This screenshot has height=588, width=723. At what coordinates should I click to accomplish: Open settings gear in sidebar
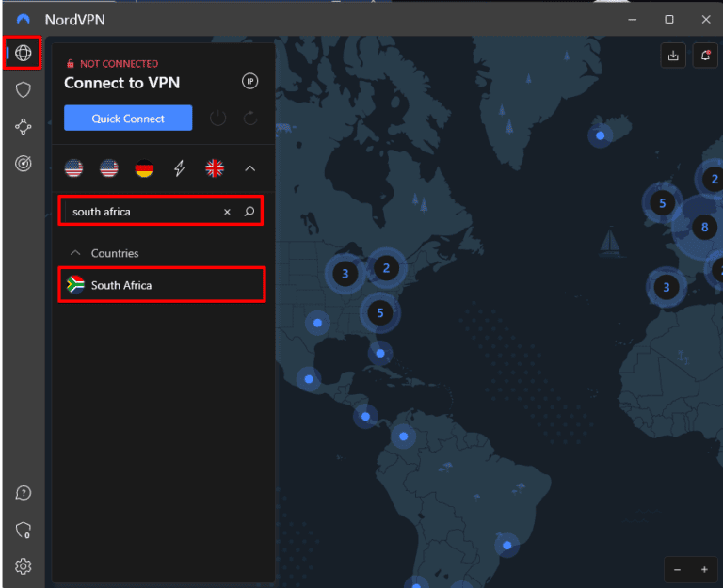(24, 565)
